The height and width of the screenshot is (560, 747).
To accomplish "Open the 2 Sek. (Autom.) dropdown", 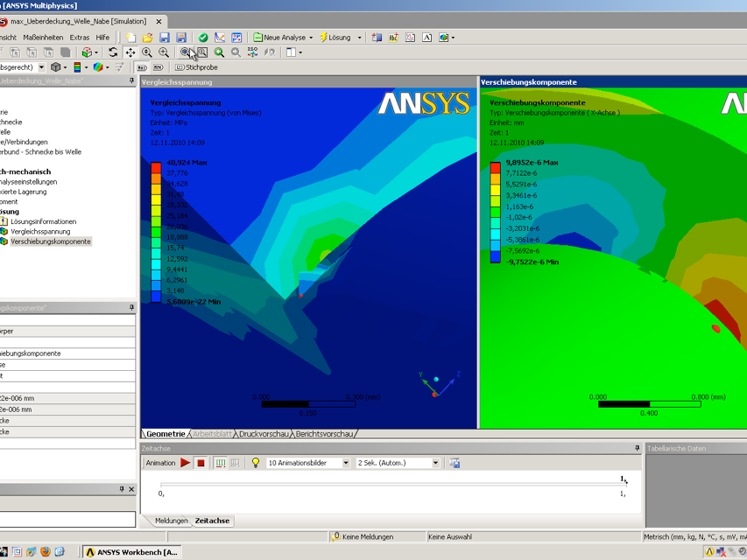I will coord(435,463).
